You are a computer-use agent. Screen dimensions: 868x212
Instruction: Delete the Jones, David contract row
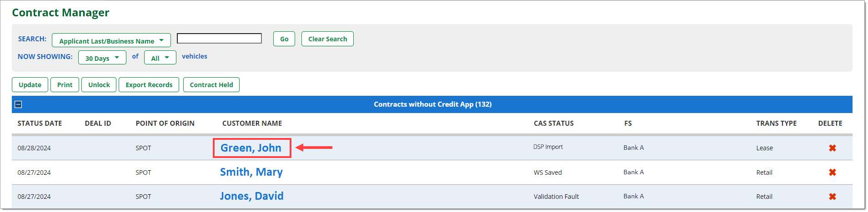pyautogui.click(x=832, y=197)
